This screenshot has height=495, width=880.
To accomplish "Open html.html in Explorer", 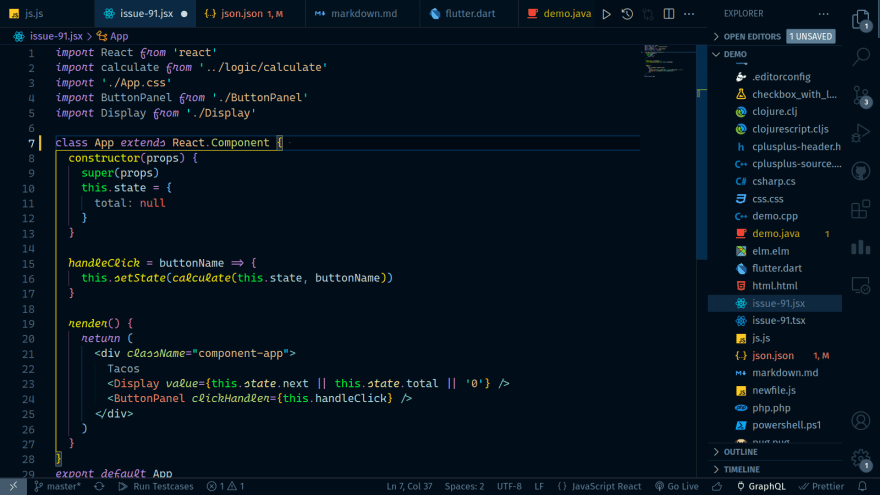I will (x=774, y=286).
